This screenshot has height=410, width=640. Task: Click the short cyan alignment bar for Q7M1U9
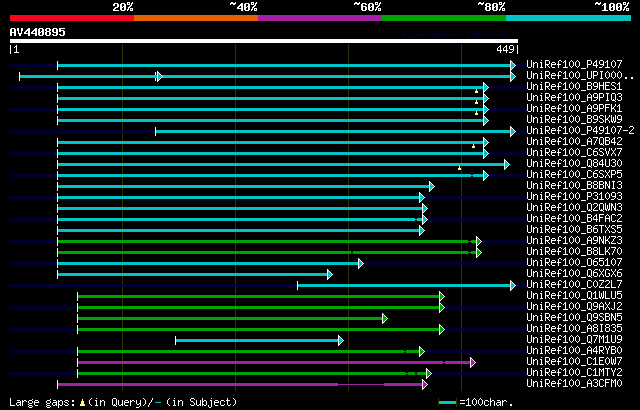coord(260,341)
